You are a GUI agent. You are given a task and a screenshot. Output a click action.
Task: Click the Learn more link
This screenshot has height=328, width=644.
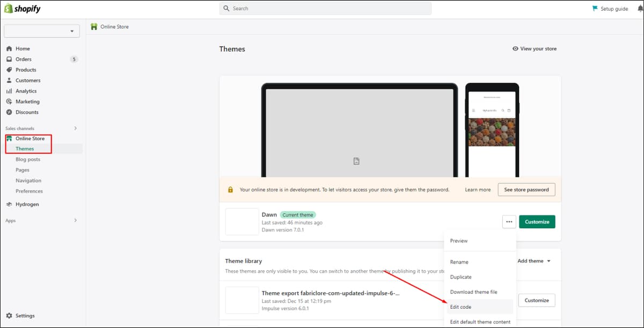[x=478, y=190]
